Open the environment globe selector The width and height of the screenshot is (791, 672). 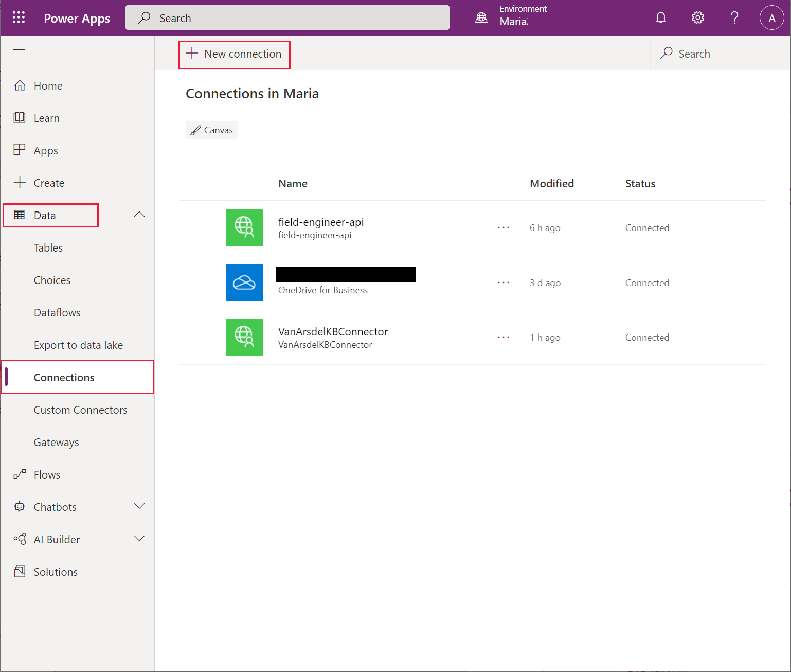point(481,17)
